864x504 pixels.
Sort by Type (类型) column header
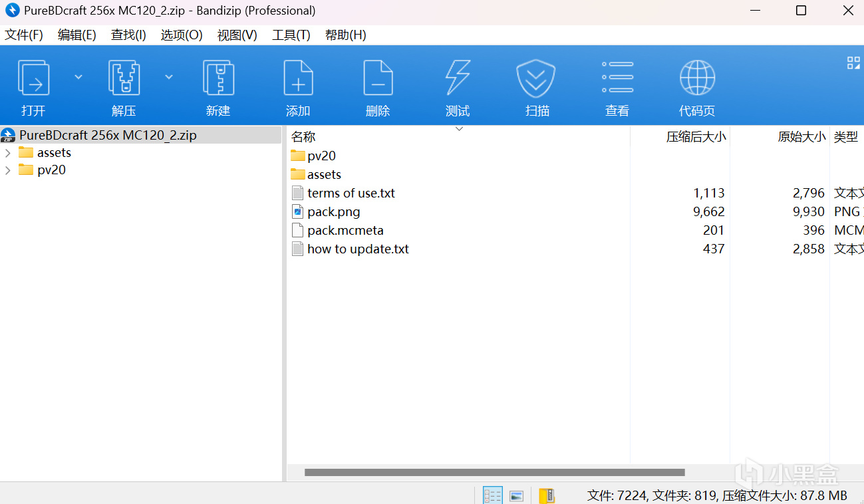846,137
